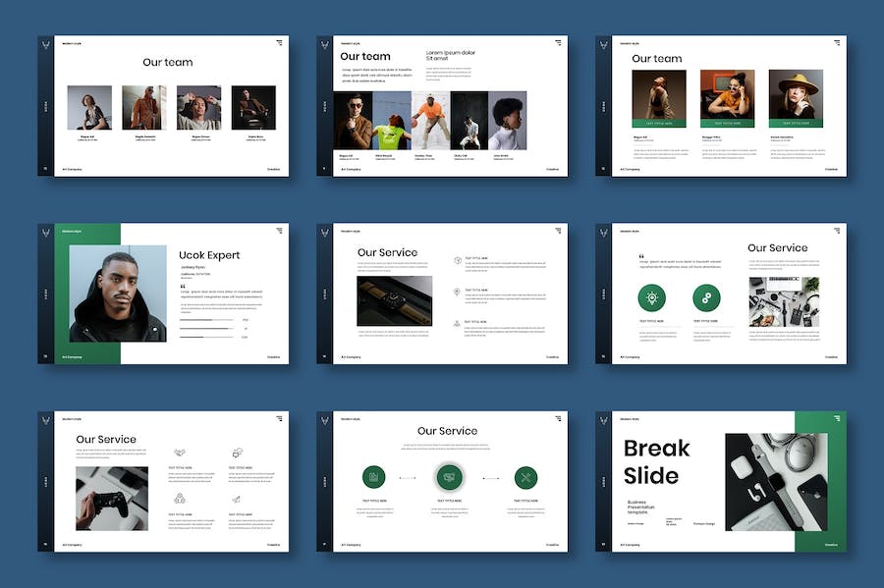
Task: Click the glowing center green service icon
Action: click(449, 478)
